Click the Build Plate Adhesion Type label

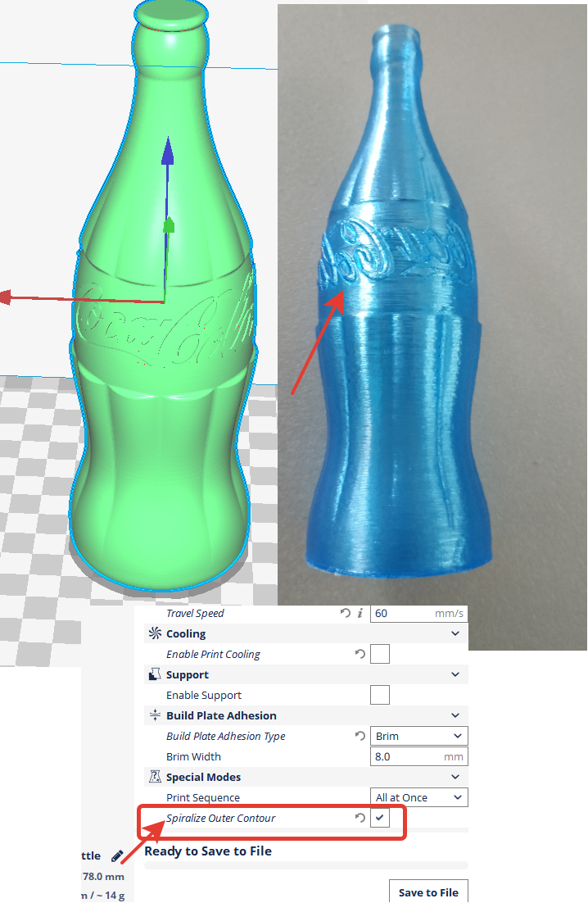225,736
